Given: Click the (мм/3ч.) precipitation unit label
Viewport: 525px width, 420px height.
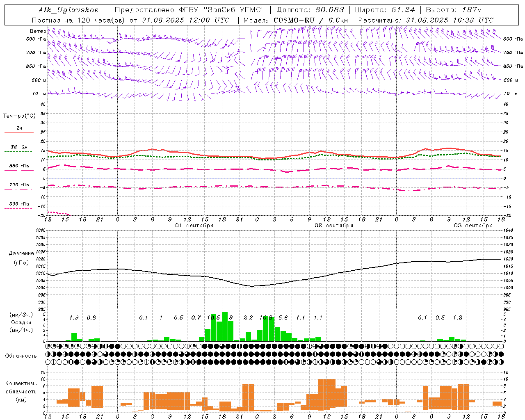Looking at the screenshot, I should pos(21,315).
